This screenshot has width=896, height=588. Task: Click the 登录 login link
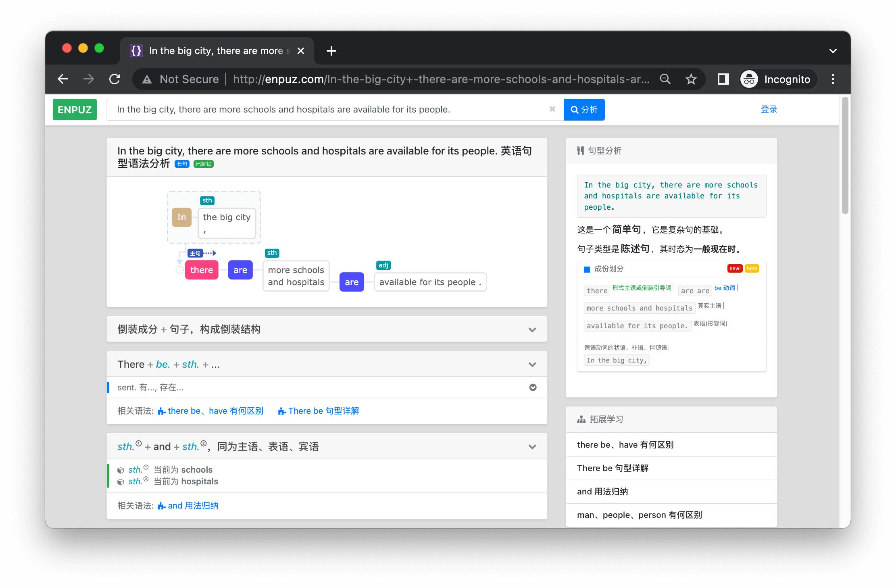(769, 109)
